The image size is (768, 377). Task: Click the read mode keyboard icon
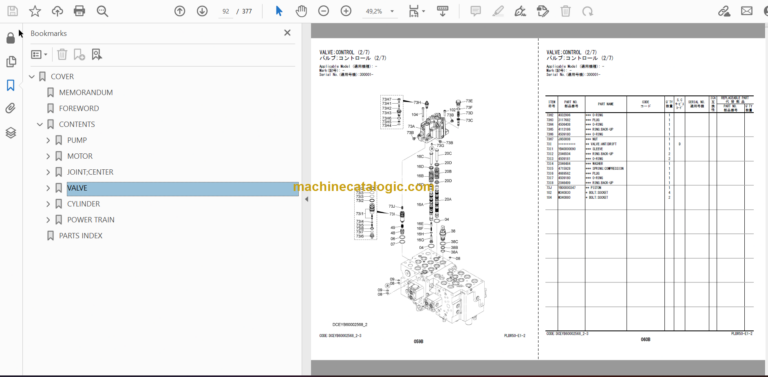tap(443, 11)
